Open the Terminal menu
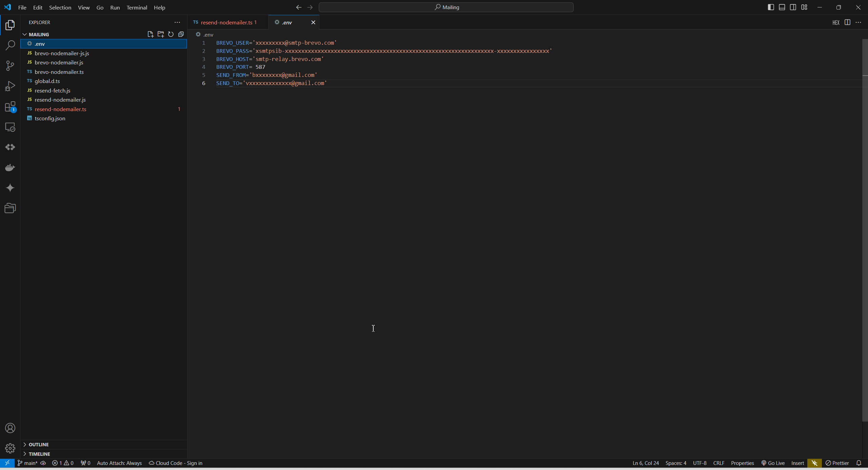Image resolution: width=868 pixels, height=470 pixels. (x=137, y=7)
